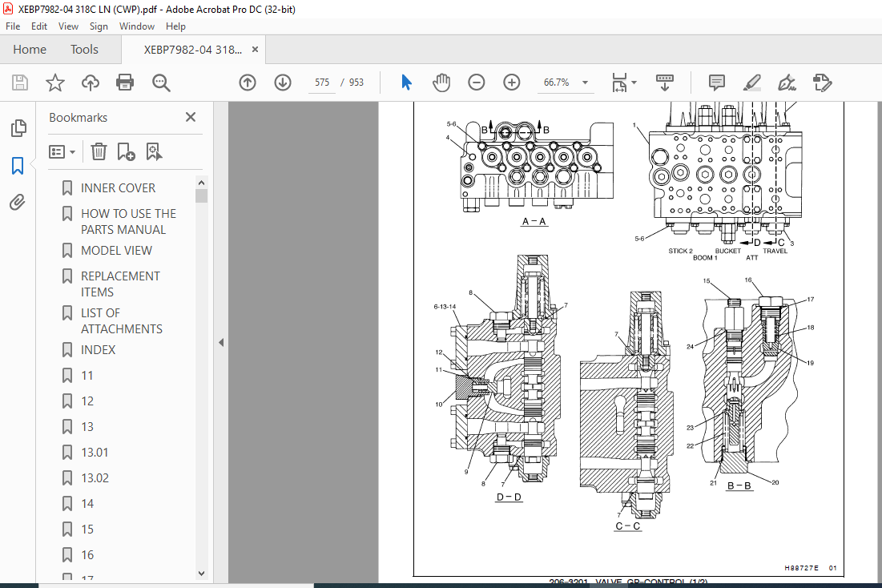Open the Find text magnifier tool

pos(161,83)
